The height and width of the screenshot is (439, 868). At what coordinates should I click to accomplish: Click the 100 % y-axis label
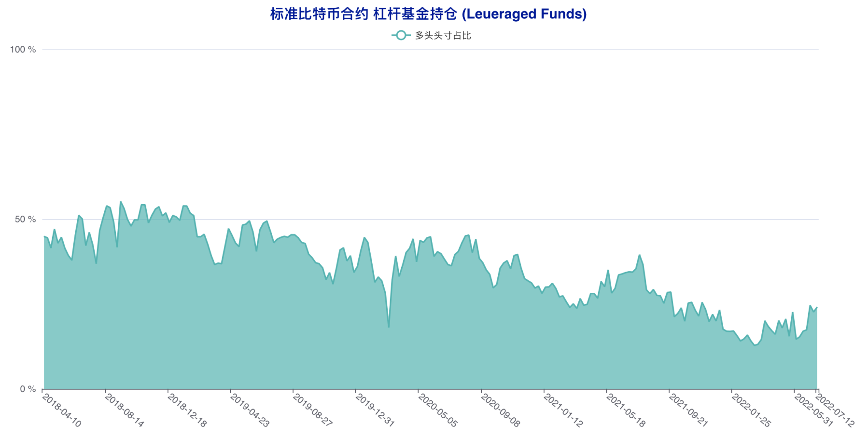[x=23, y=50]
